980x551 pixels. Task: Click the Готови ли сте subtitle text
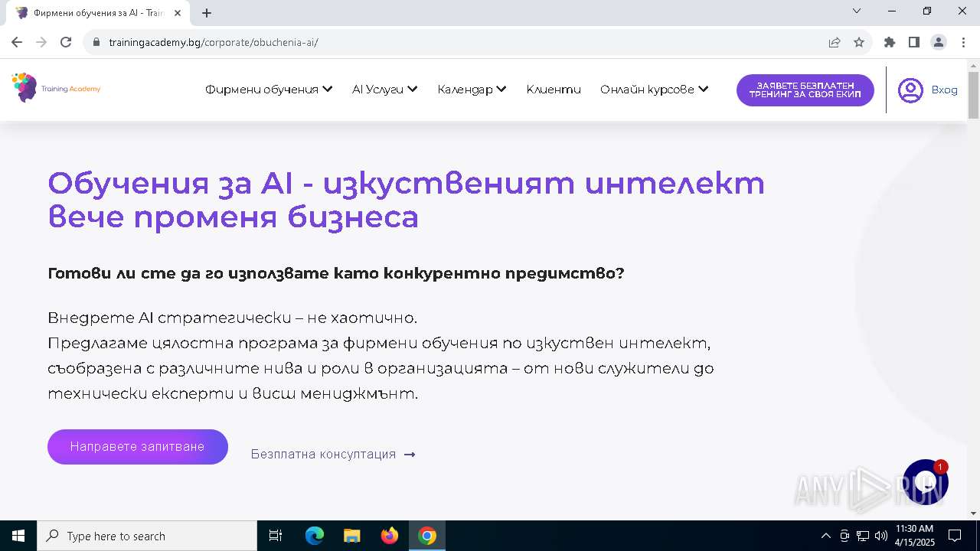(335, 273)
